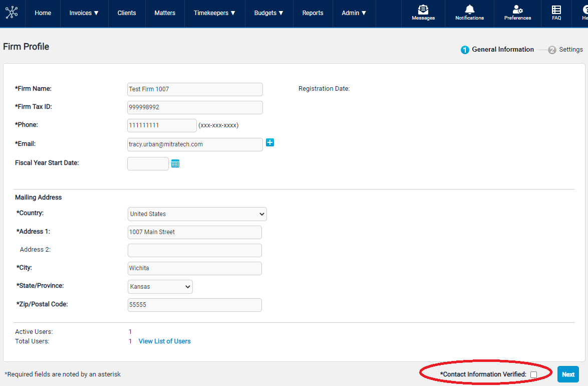
Task: Open the Budgets menu
Action: coord(268,13)
